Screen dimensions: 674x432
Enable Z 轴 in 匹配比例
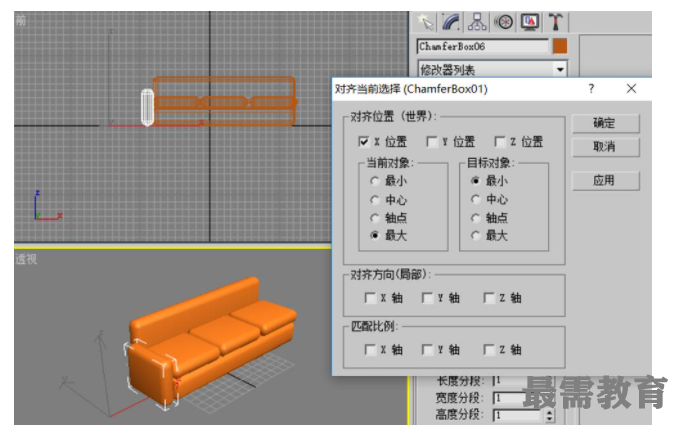point(489,349)
